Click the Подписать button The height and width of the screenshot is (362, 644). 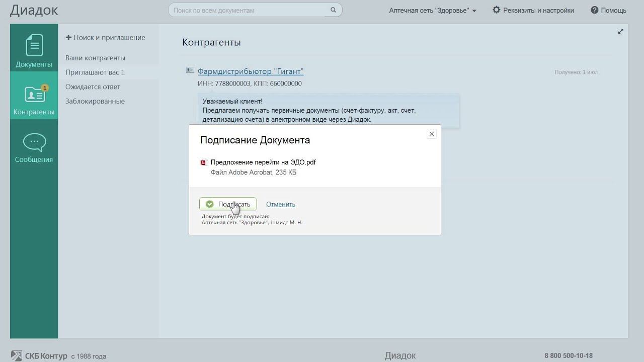point(228,204)
